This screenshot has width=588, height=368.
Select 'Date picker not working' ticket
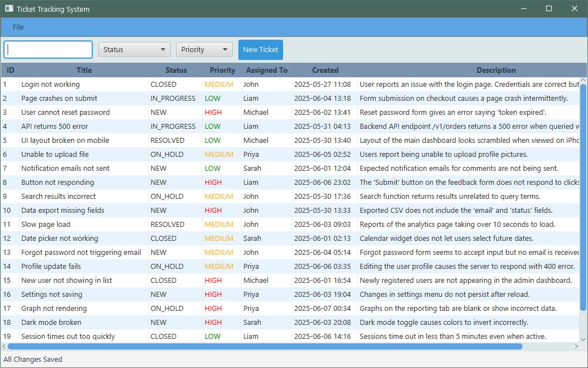pos(60,239)
